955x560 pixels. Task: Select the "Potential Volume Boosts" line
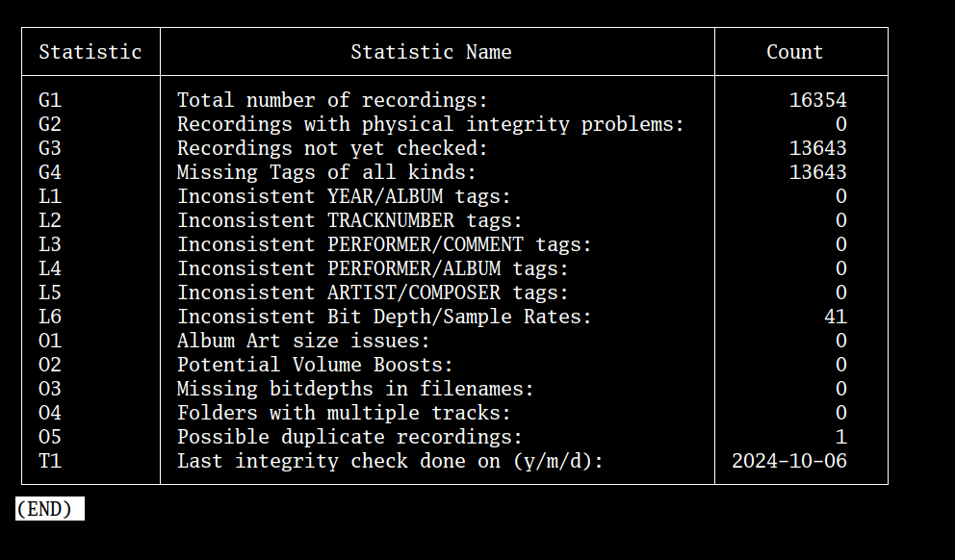pos(315,365)
